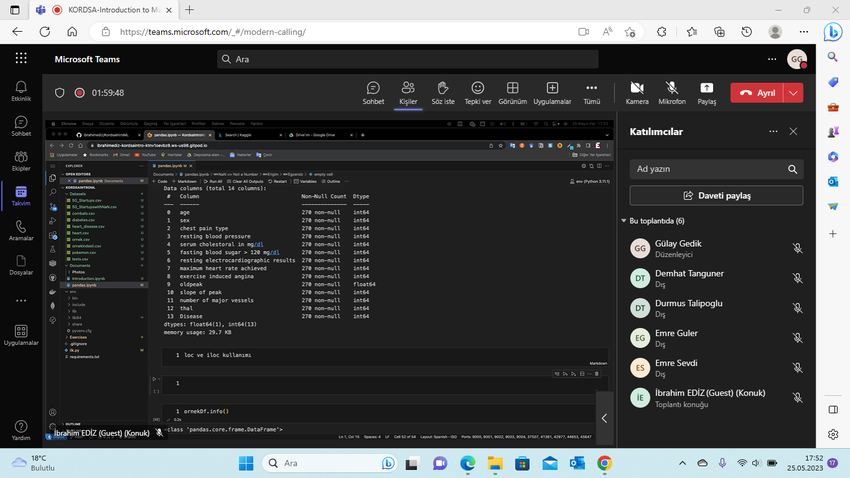Image resolution: width=850 pixels, height=478 pixels.
Task: Close the Katılımcılar panel
Action: click(x=793, y=131)
